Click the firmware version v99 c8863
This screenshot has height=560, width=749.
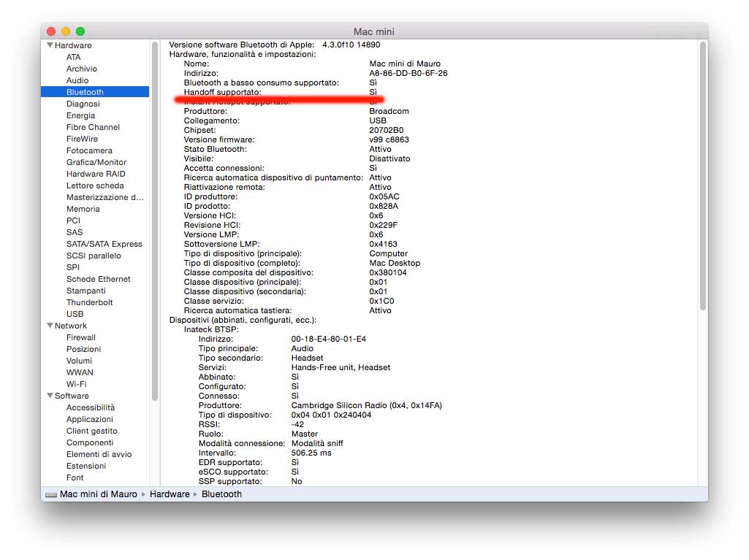click(x=389, y=140)
